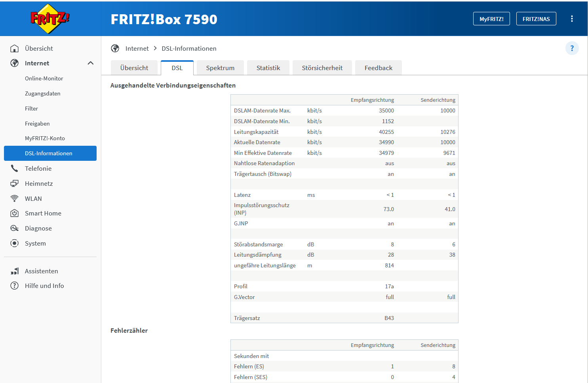The height and width of the screenshot is (383, 588).
Task: Click the MyFRITZ! header button
Action: (491, 19)
